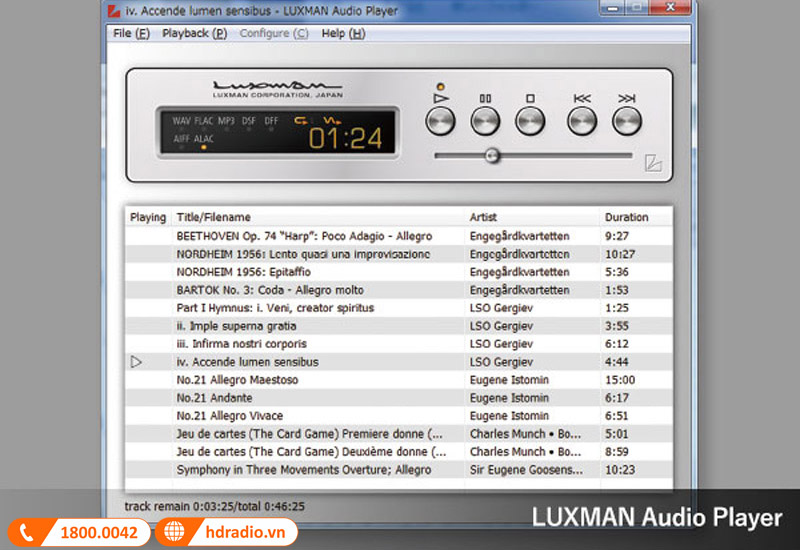Sort by Artist column header
The width and height of the screenshot is (800, 550).
click(x=532, y=217)
